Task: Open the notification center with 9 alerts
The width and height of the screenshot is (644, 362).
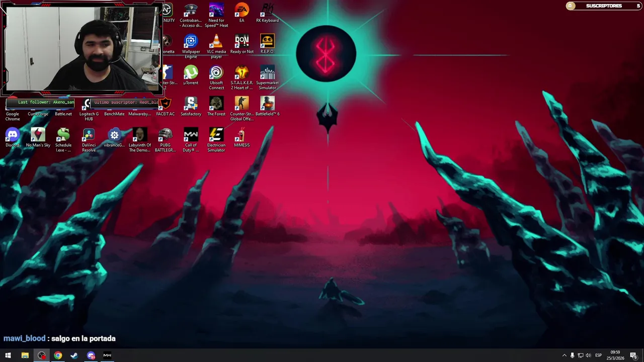Action: (633, 355)
